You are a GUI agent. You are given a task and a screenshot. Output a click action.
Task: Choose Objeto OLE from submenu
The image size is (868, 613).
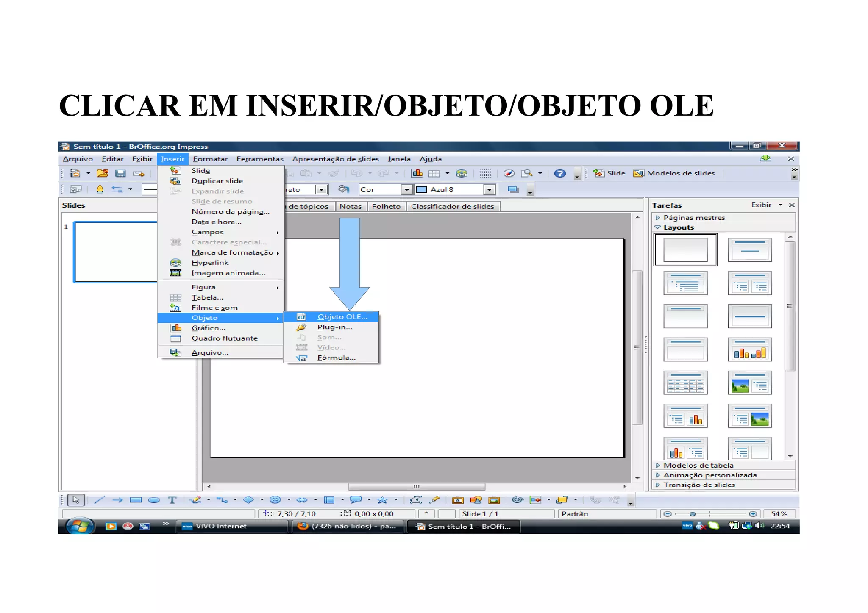pos(342,317)
